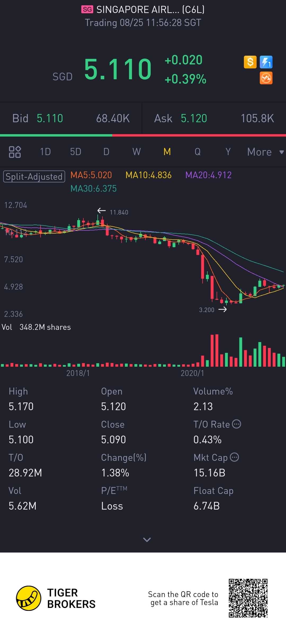Expand the More timeframes dropdown
286x644 pixels.
[x=265, y=152]
